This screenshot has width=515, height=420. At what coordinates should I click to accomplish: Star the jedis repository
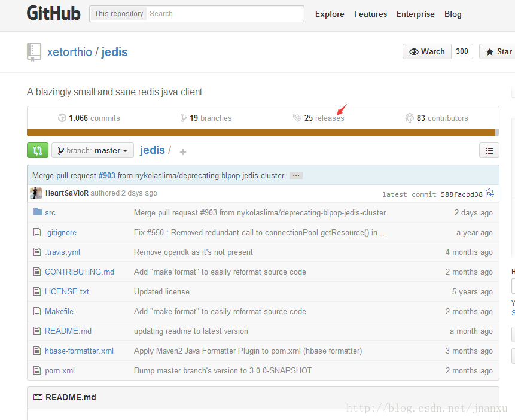coord(498,51)
